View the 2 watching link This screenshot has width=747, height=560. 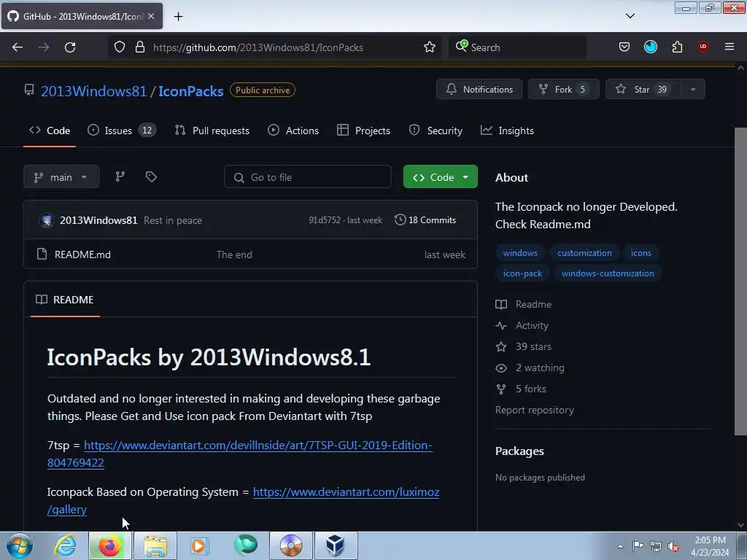[x=530, y=367]
